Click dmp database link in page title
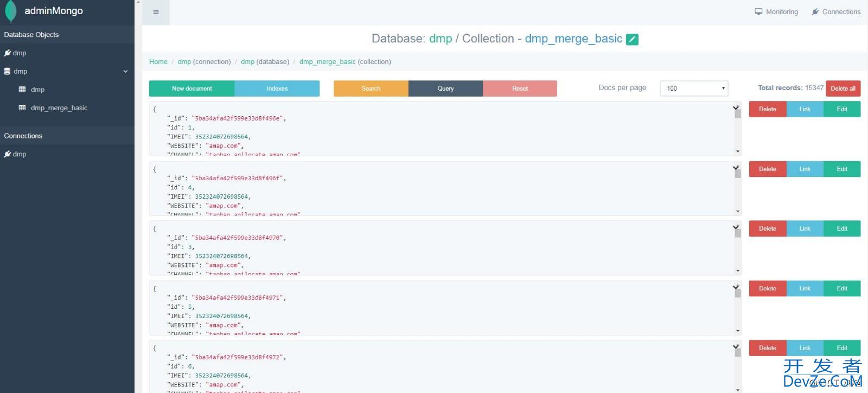868x393 pixels. 441,39
